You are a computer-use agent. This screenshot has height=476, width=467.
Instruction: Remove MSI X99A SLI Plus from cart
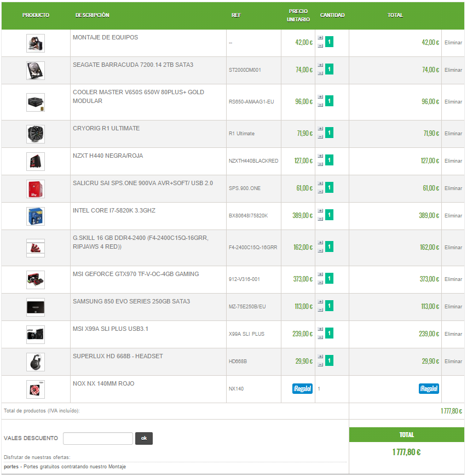tap(453, 334)
